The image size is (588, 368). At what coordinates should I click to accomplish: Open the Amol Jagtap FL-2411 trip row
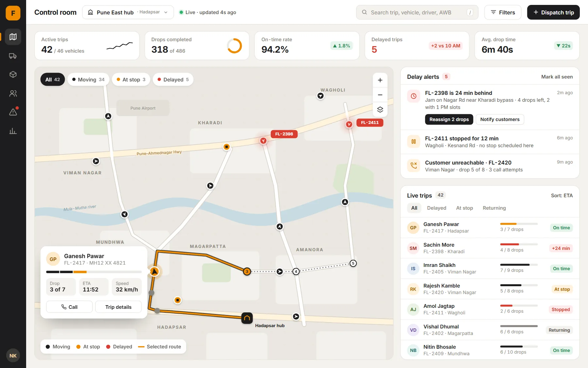click(490, 309)
